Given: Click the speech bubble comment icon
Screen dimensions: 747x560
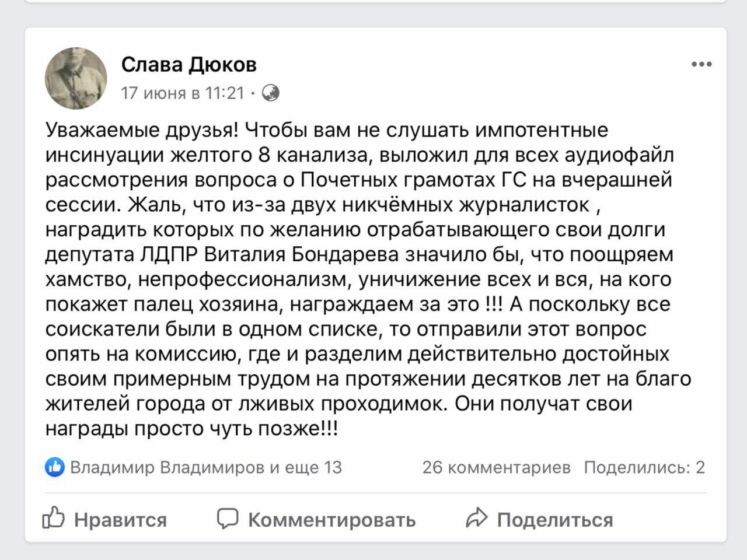Looking at the screenshot, I should tap(227, 518).
